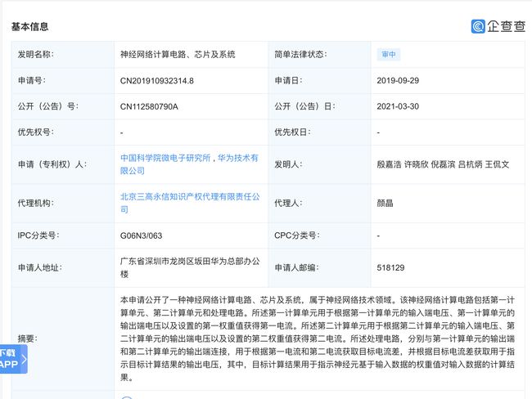This screenshot has height=399, width=532.
Task: Click the 简单法律状态 field label
Action: [x=300, y=55]
